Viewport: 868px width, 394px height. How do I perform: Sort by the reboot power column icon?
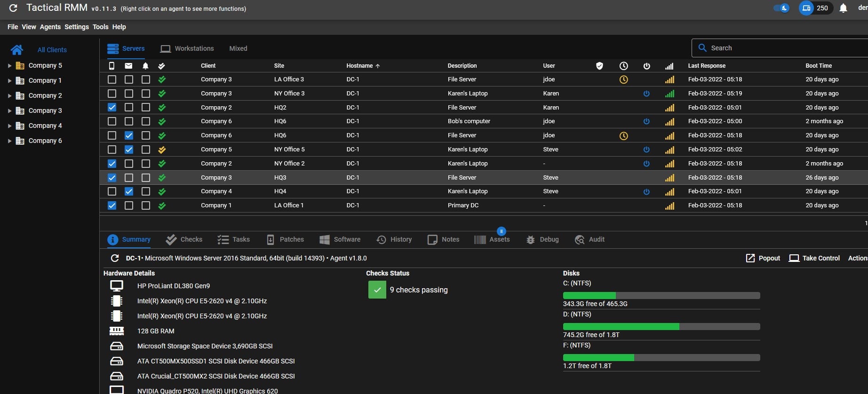click(646, 66)
